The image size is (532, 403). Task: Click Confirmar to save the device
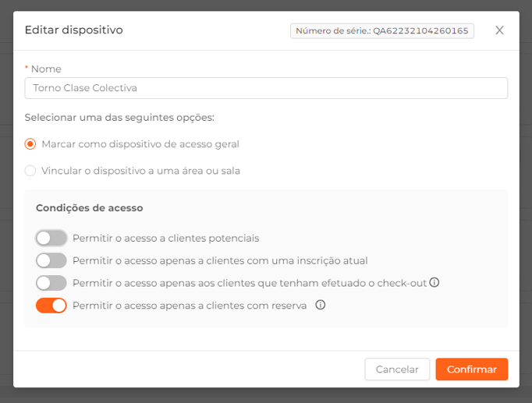[472, 369]
